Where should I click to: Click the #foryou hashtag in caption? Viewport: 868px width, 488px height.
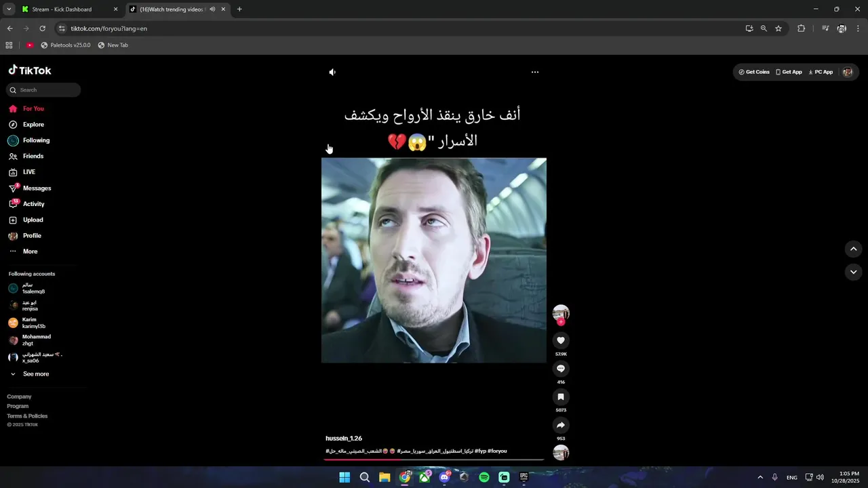pyautogui.click(x=497, y=451)
